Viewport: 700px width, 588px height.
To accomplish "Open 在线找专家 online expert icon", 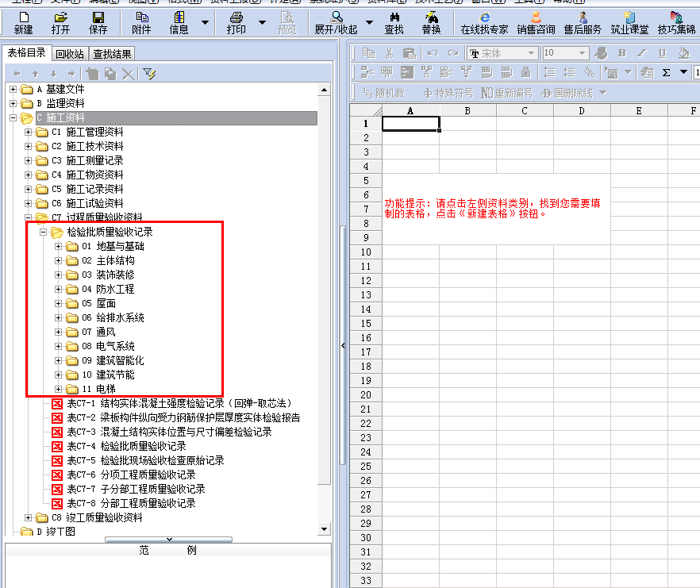I will point(484,22).
